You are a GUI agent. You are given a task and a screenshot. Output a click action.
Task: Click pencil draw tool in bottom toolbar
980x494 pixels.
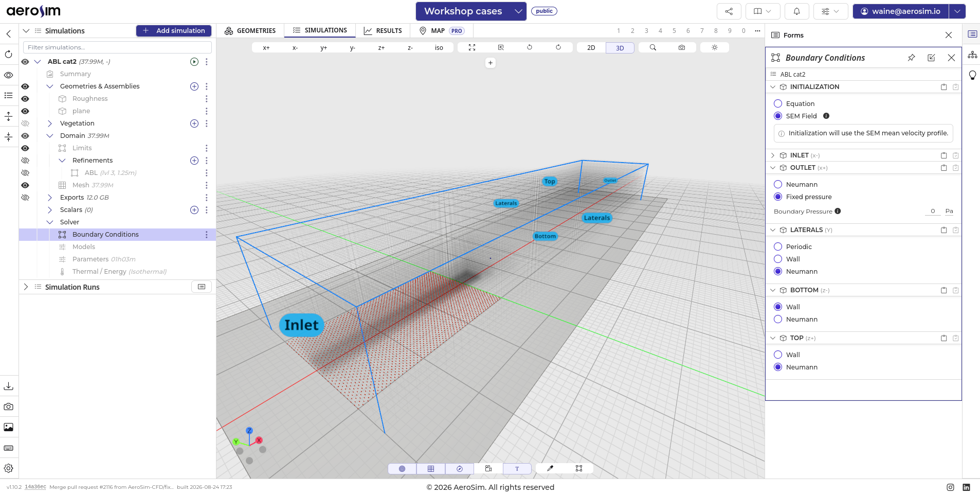point(550,469)
